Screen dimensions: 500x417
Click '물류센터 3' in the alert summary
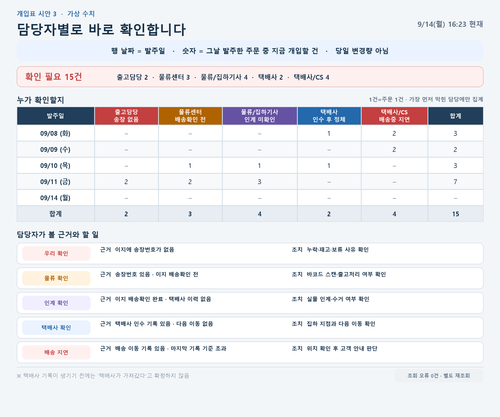click(174, 77)
